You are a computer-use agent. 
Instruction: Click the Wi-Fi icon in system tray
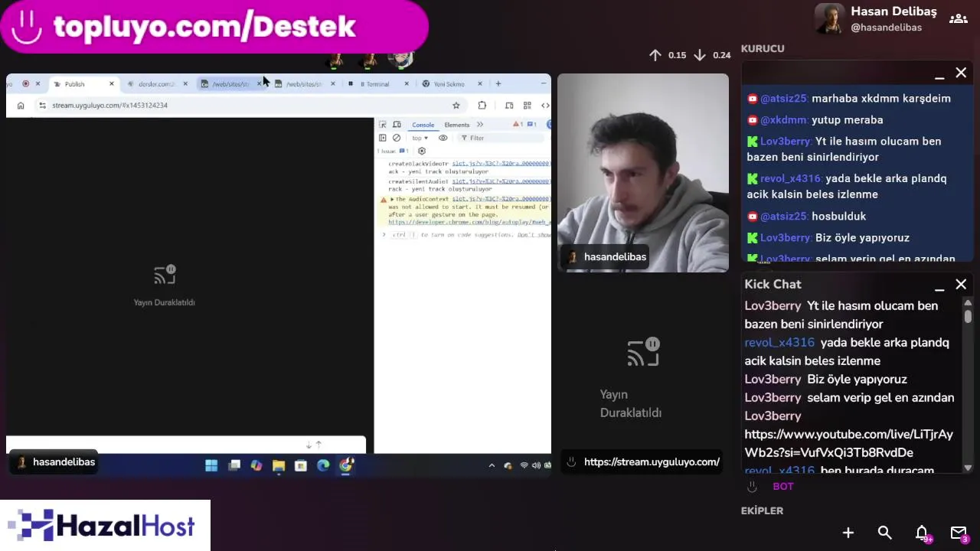(x=524, y=465)
